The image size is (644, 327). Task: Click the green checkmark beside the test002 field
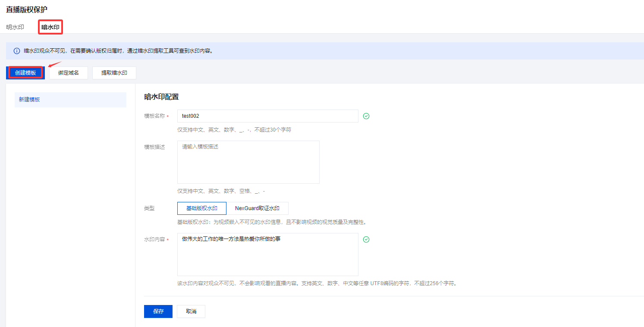(366, 116)
